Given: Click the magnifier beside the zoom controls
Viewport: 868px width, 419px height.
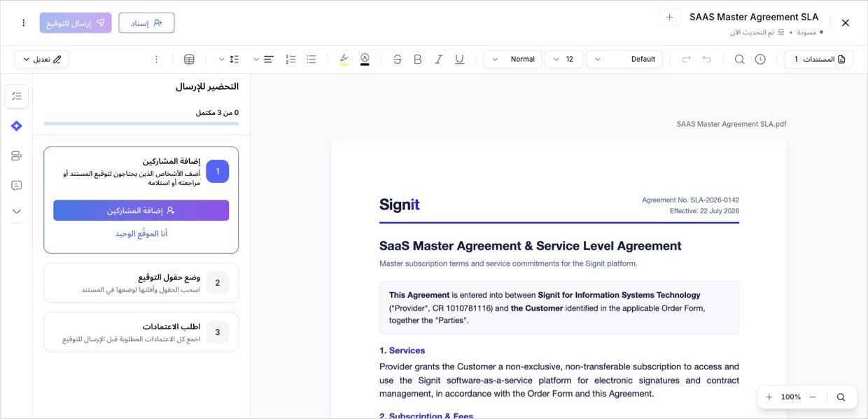Looking at the screenshot, I should 841,397.
